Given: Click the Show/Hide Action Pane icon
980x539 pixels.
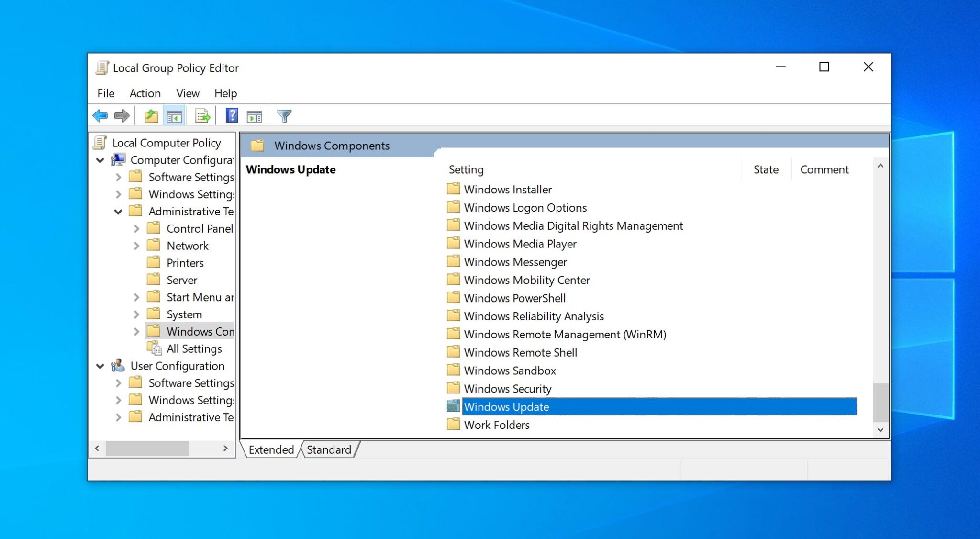Looking at the screenshot, I should point(255,115).
